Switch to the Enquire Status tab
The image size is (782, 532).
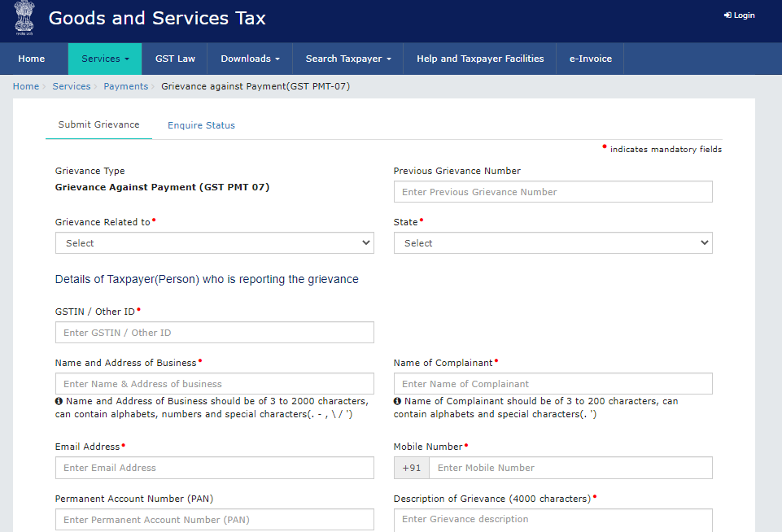[x=201, y=125]
